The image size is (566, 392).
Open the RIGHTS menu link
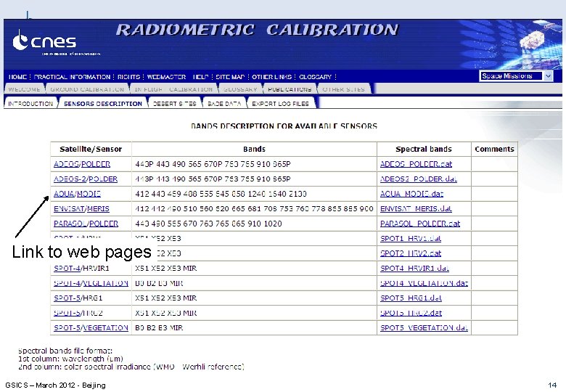tap(128, 77)
